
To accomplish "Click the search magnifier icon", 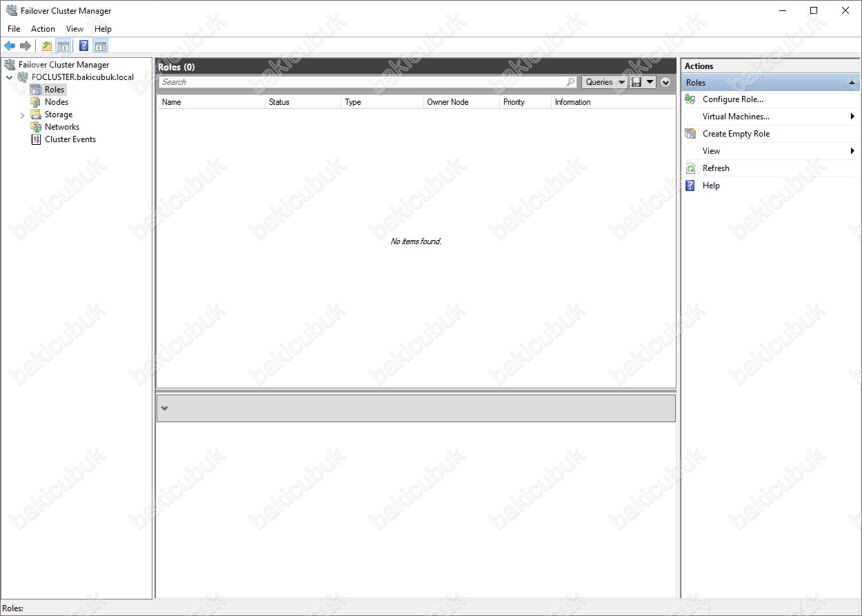I will (570, 82).
